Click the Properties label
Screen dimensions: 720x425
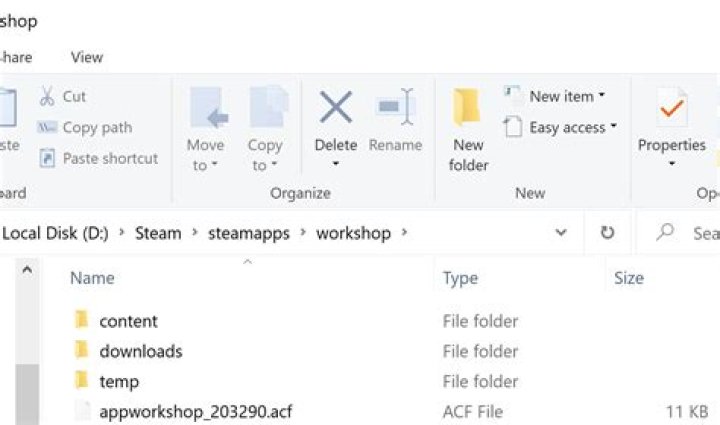coord(672,145)
